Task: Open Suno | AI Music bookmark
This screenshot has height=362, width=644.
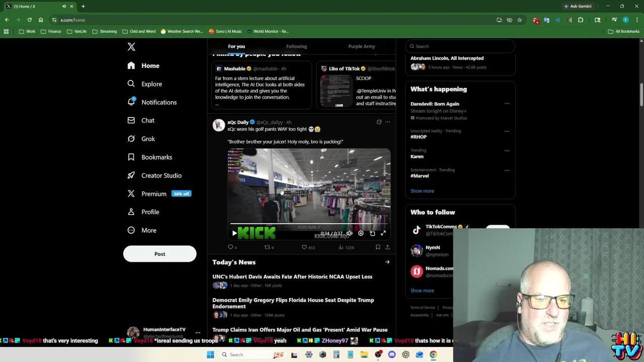Action: (x=225, y=31)
